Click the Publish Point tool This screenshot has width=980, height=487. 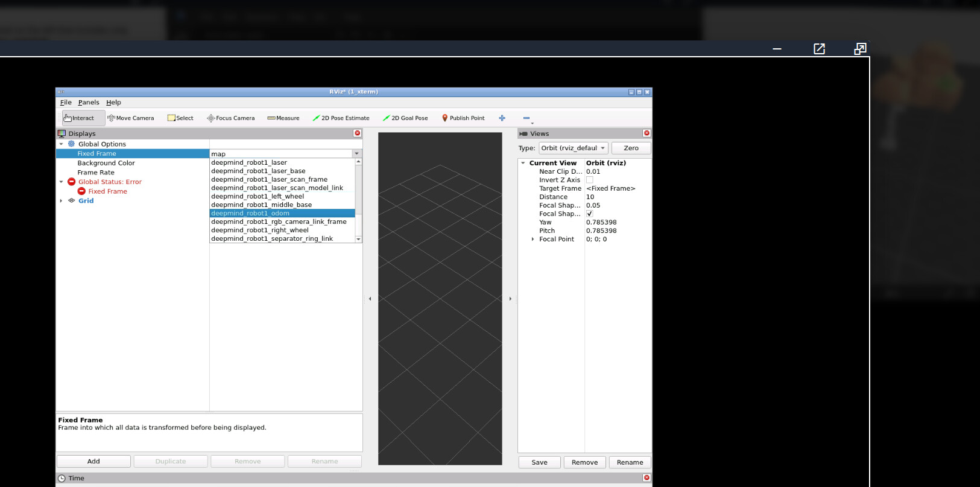[x=463, y=118]
